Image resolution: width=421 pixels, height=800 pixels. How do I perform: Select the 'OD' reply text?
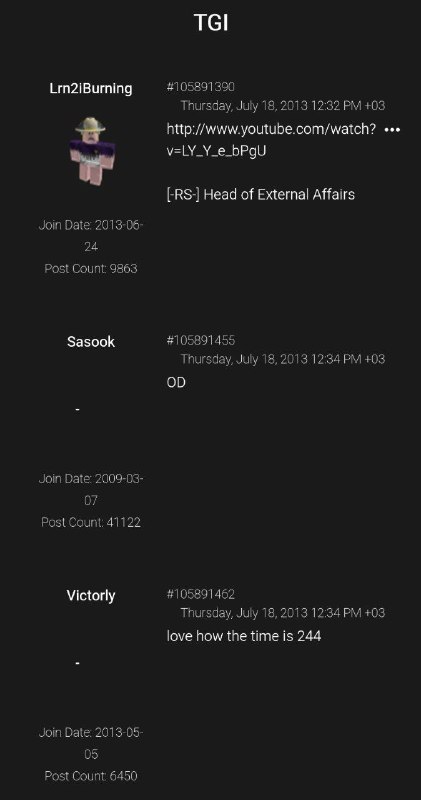(x=176, y=383)
